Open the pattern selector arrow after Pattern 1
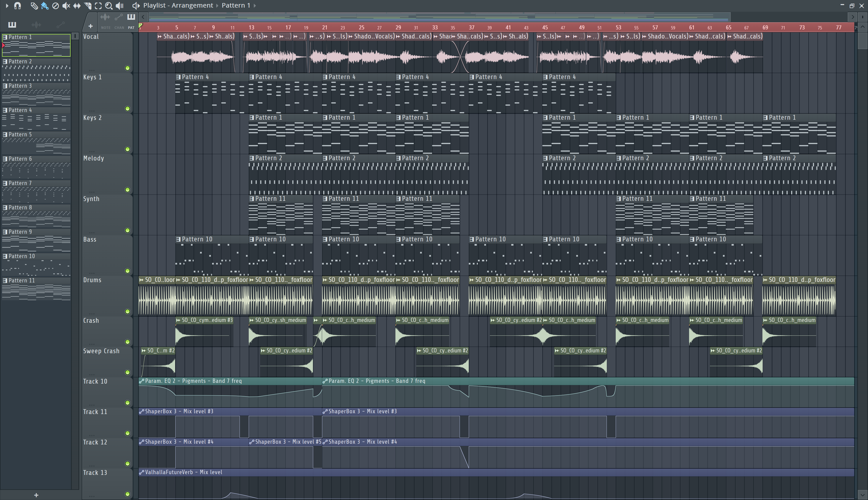The width and height of the screenshot is (868, 500). (x=255, y=6)
